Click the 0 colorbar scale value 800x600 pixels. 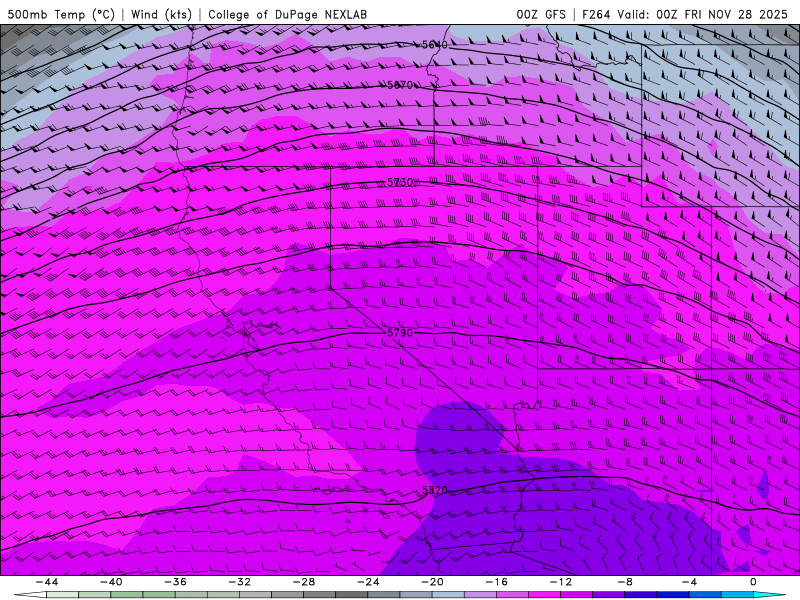[x=754, y=582]
